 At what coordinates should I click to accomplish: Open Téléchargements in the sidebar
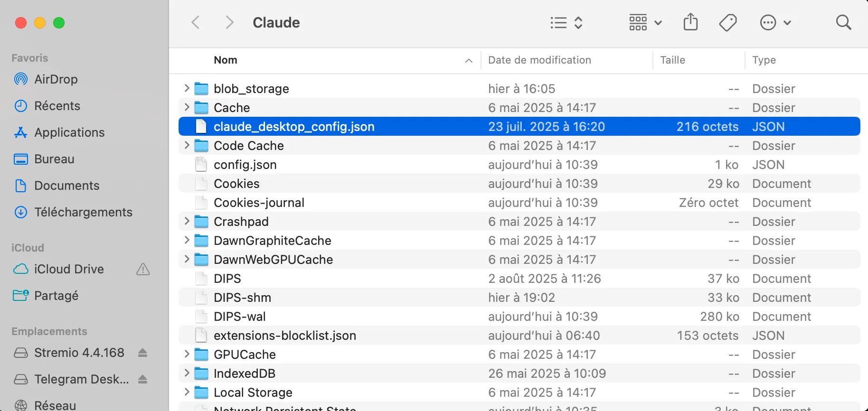[84, 212]
